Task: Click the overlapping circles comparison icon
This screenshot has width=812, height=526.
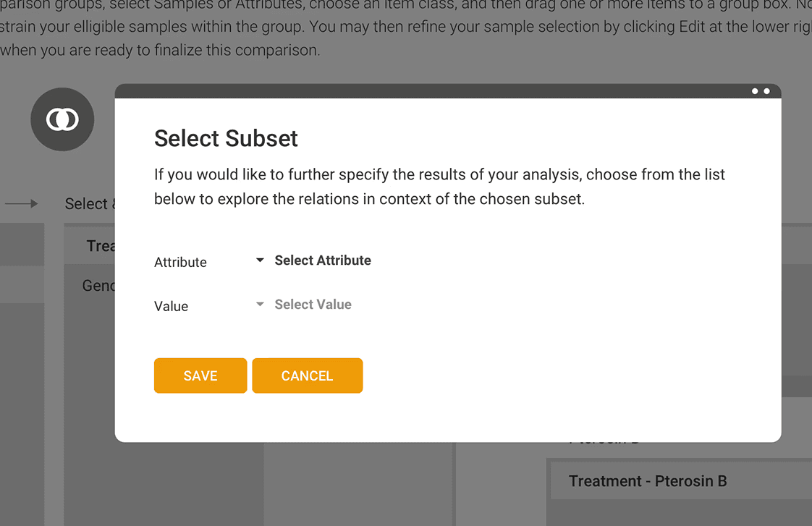Action: (62, 119)
